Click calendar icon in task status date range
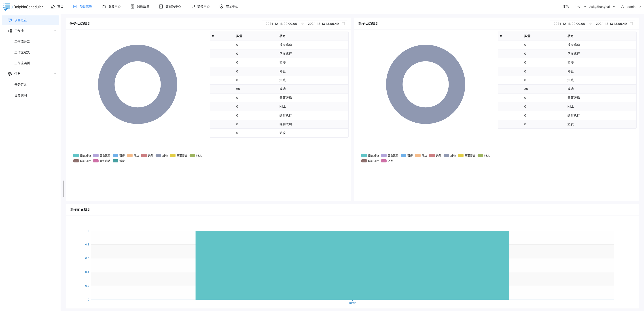 [343, 24]
